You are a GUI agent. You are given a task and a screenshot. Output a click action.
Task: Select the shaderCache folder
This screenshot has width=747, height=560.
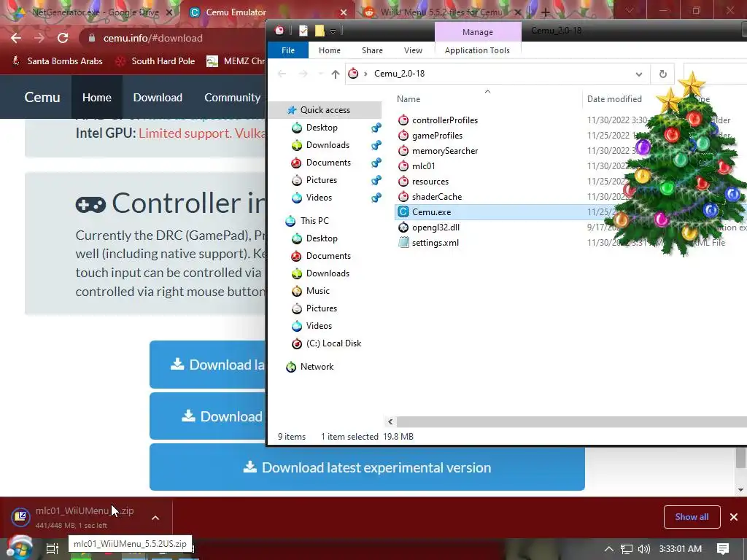pos(437,197)
